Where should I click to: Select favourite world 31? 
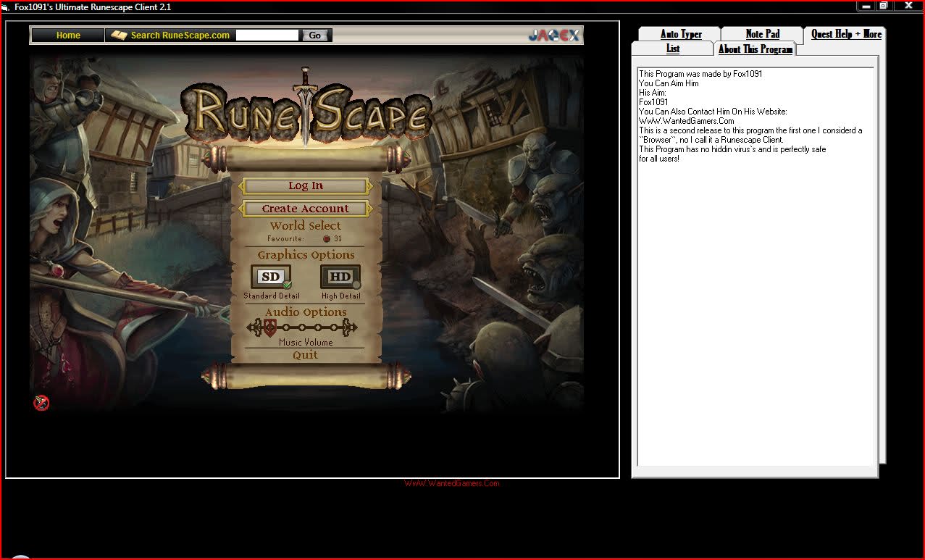332,238
